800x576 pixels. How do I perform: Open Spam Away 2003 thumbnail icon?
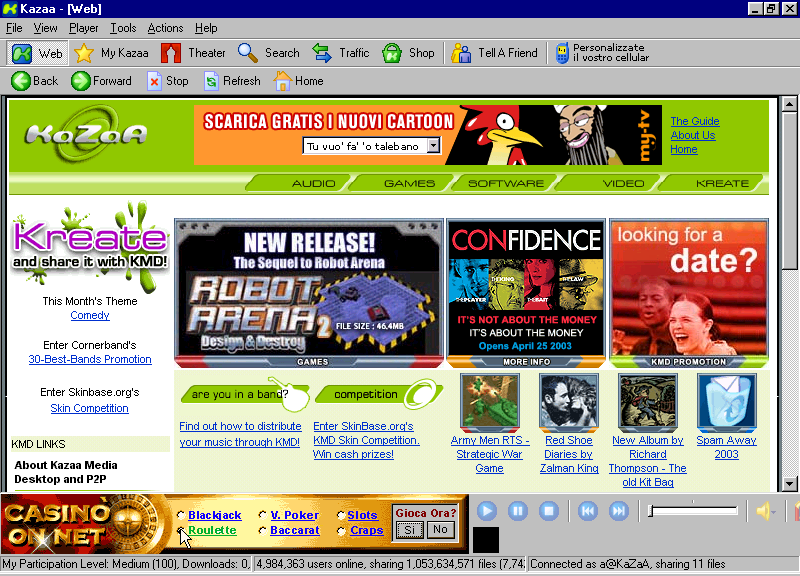pyautogui.click(x=727, y=403)
